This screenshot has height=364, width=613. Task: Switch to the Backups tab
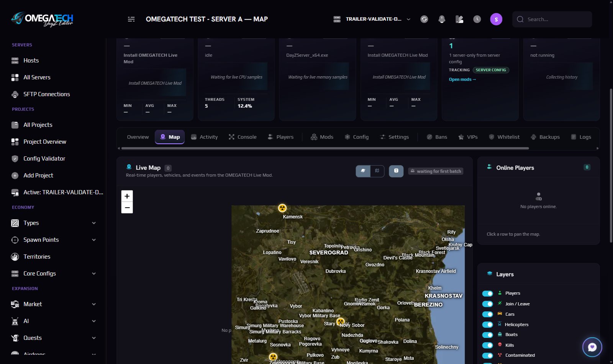pyautogui.click(x=546, y=137)
